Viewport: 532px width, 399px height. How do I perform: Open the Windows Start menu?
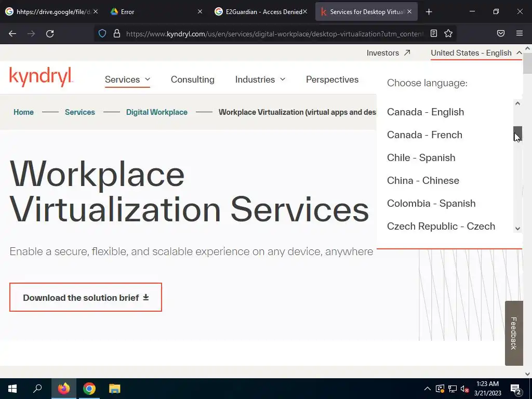(12, 389)
